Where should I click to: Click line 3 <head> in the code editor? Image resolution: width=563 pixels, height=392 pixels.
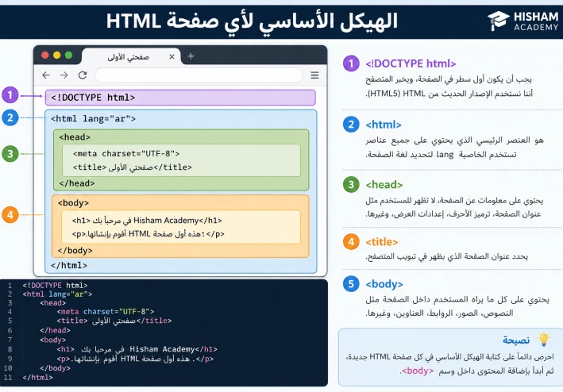point(52,303)
